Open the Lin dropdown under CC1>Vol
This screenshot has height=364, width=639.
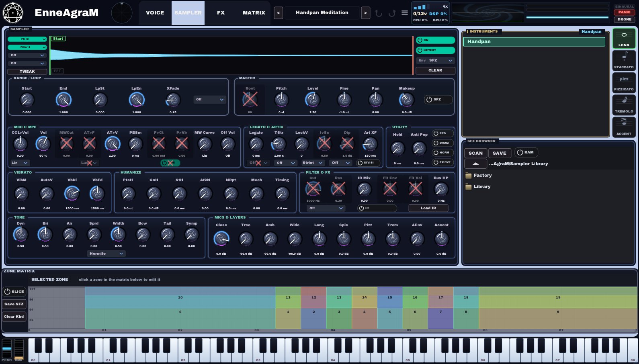(x=20, y=163)
